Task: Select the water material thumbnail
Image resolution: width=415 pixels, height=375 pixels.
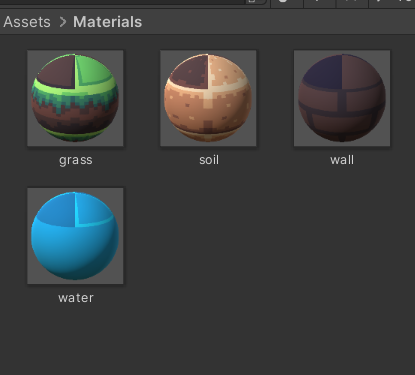Action: 75,236
